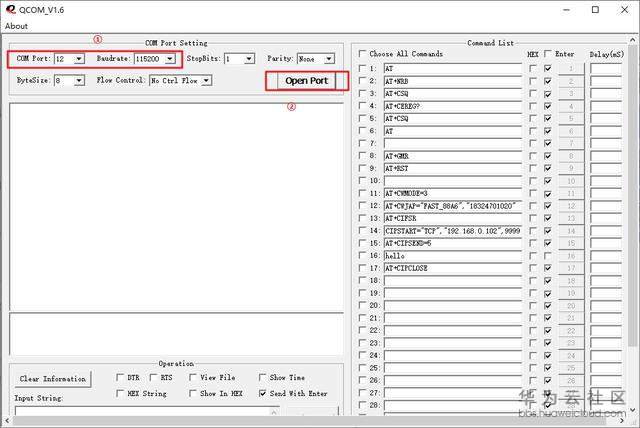Click send button 17 for AT+CIPCLOSE
The width and height of the screenshot is (640, 428).
[571, 268]
